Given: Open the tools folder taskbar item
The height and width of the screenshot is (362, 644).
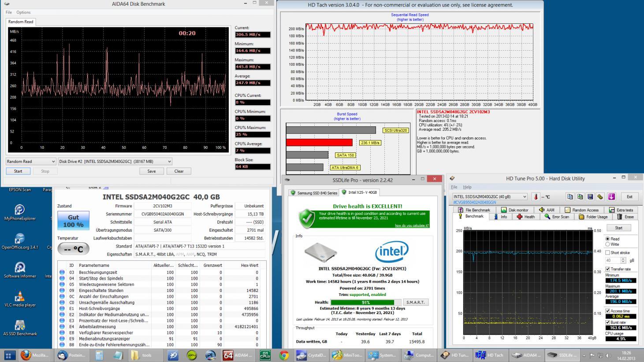Looking at the screenshot, I should click(x=146, y=355).
